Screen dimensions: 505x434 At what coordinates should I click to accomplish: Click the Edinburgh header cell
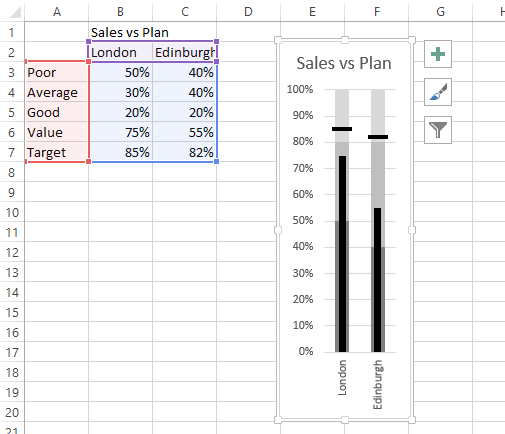(185, 52)
